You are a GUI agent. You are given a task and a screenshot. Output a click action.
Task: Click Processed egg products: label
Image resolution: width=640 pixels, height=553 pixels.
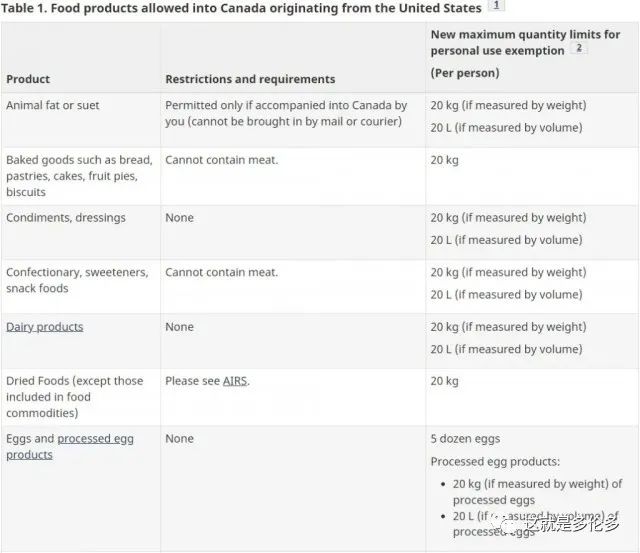[x=495, y=462]
